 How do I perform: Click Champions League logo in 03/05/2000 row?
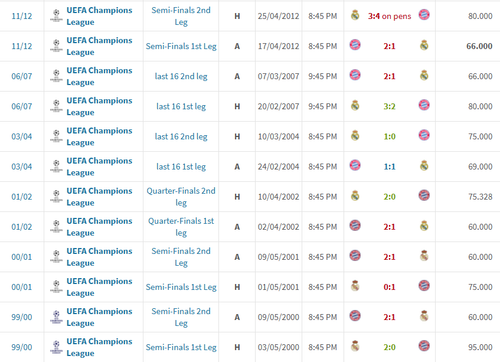tap(56, 347)
